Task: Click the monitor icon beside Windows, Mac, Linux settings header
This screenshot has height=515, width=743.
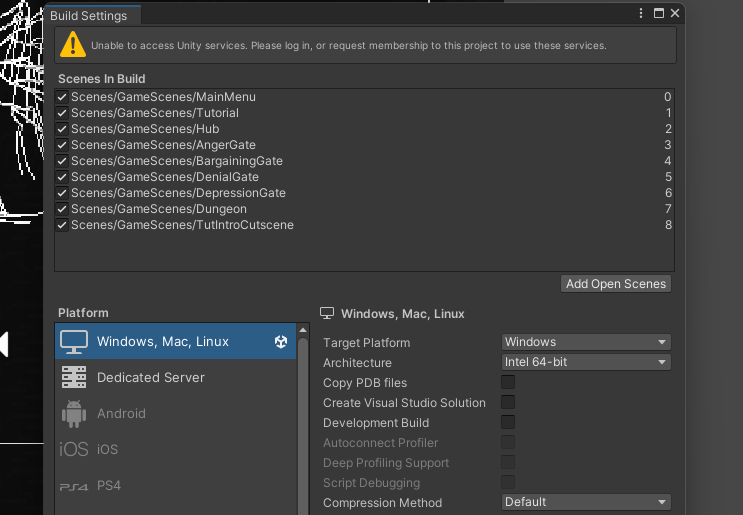Action: [x=327, y=313]
